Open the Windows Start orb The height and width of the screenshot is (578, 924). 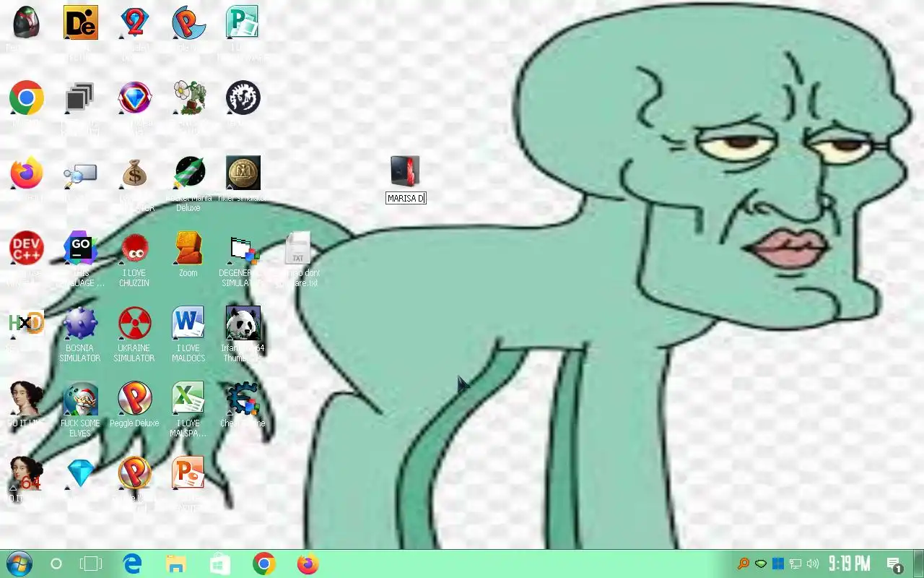[x=19, y=564]
